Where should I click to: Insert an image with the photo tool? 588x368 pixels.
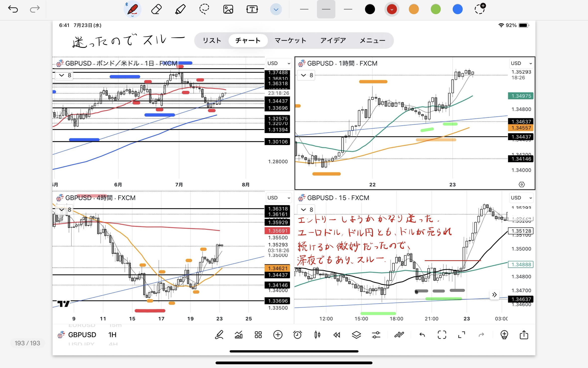[x=228, y=9]
